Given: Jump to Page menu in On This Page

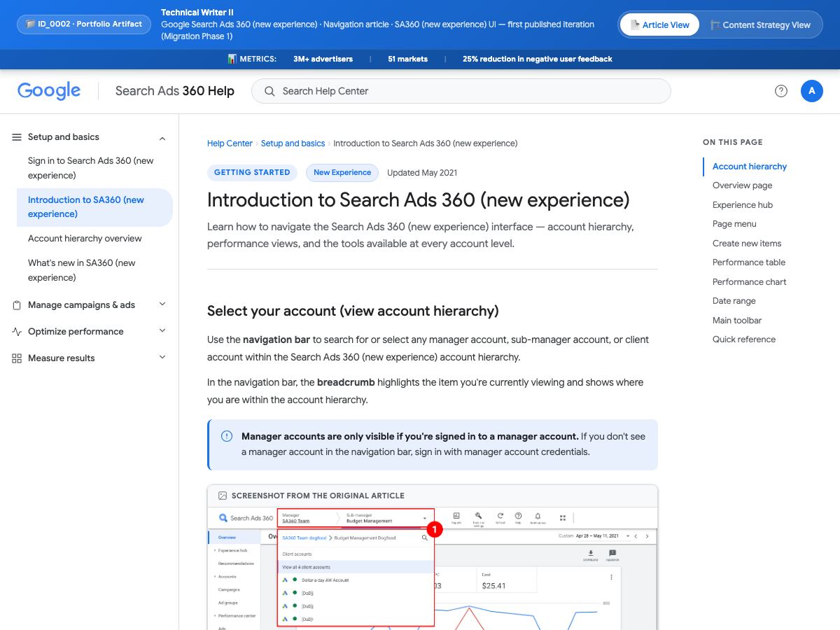Looking at the screenshot, I should point(734,224).
